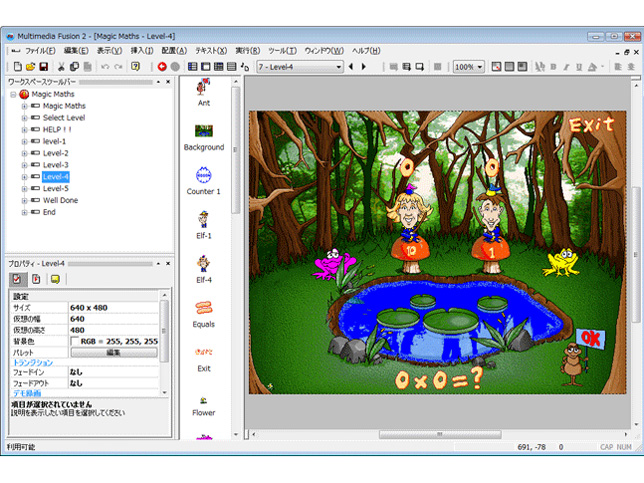Click the New file toolbar icon

(x=17, y=67)
